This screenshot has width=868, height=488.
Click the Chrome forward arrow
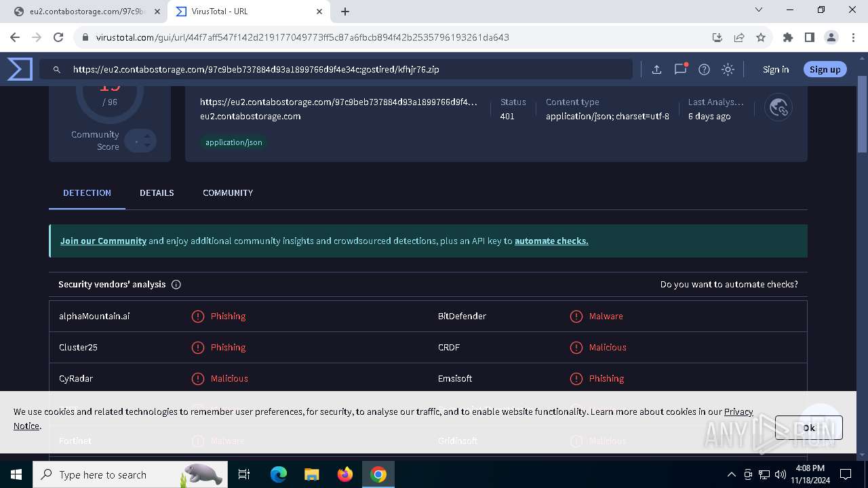pyautogui.click(x=37, y=37)
